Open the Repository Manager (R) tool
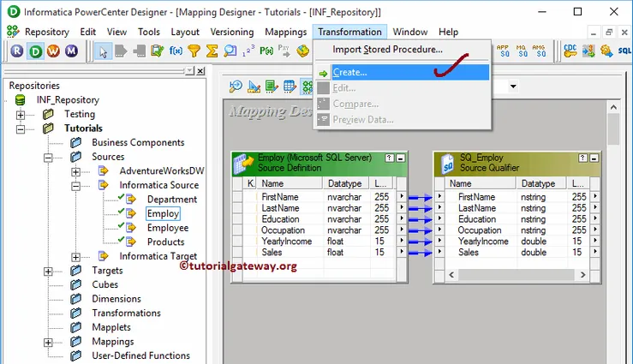 pyautogui.click(x=17, y=51)
